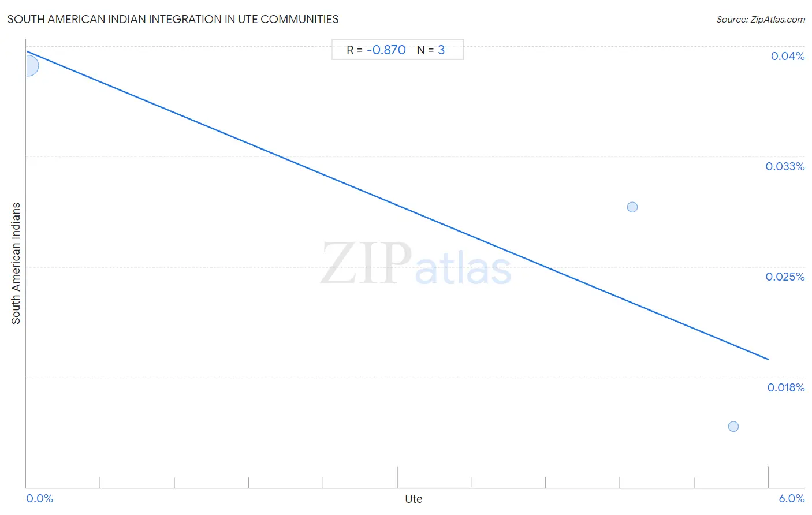Click the 0.04% y-axis label
Viewport: 812px width, 515px height.
(788, 56)
